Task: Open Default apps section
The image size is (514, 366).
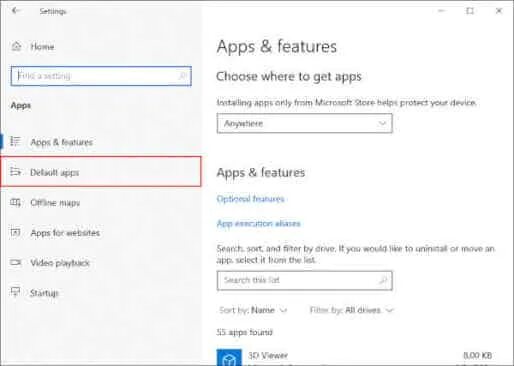Action: [101, 171]
